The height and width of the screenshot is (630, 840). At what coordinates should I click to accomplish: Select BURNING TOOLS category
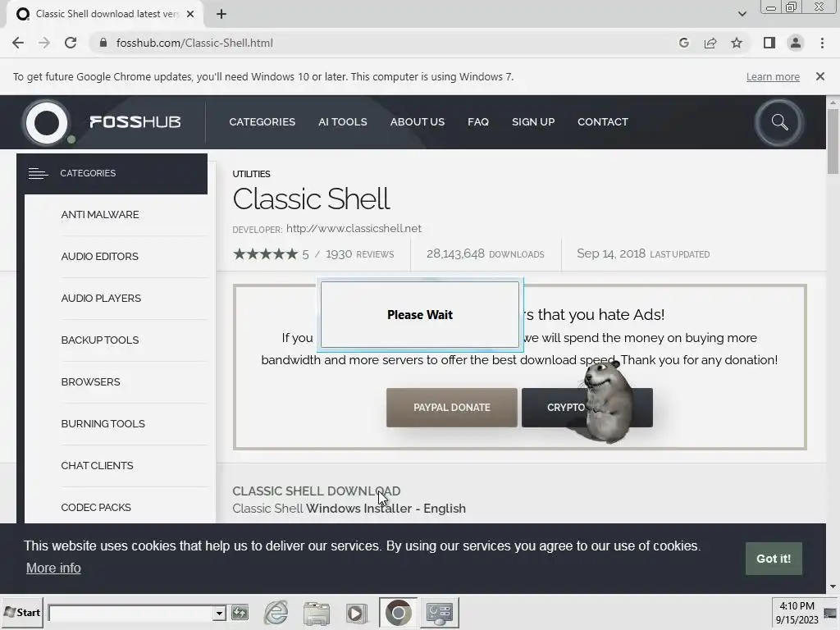click(x=103, y=424)
